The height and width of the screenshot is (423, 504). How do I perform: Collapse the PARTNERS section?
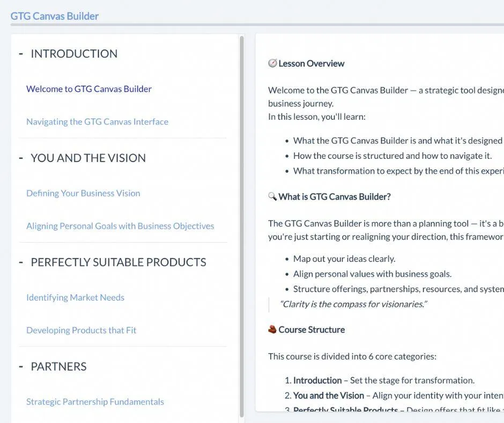tap(21, 367)
